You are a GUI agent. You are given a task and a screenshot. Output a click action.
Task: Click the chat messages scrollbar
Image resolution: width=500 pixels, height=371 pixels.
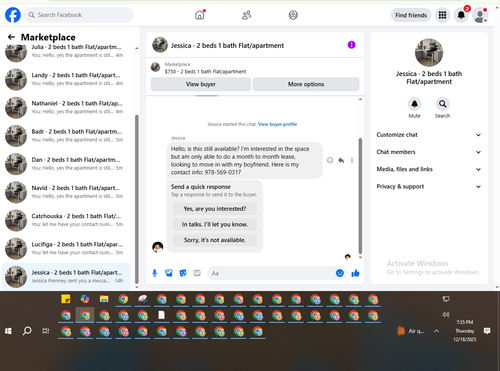pos(360,196)
